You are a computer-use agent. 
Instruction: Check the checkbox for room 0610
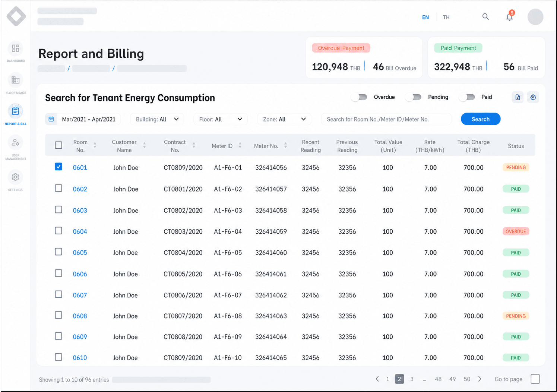coord(58,357)
